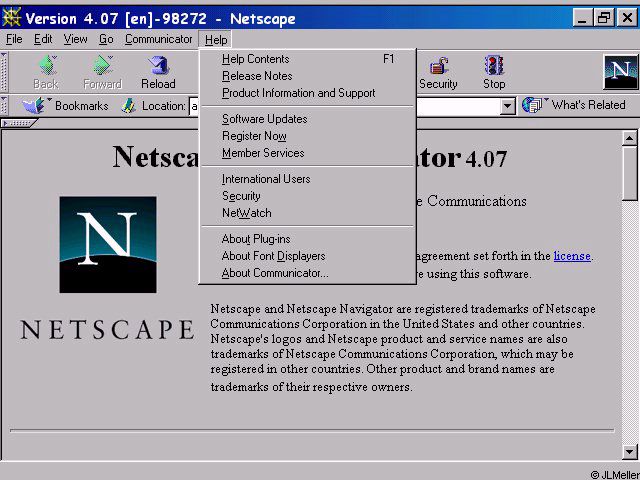Image resolution: width=640 pixels, height=480 pixels.
Task: Choose About Font Displayers
Action: coord(308,256)
